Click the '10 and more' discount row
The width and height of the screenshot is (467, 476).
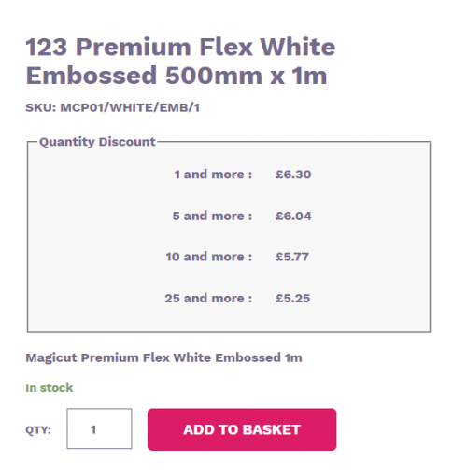(x=237, y=257)
